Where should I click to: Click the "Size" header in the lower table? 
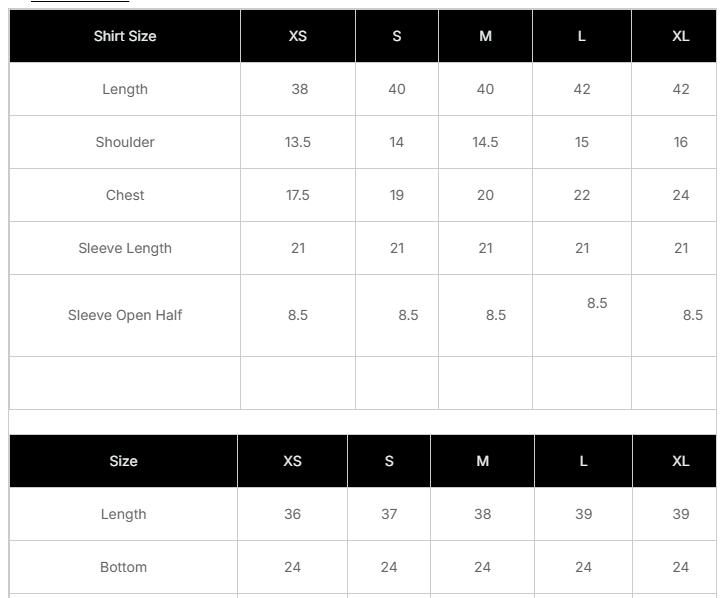click(x=124, y=461)
